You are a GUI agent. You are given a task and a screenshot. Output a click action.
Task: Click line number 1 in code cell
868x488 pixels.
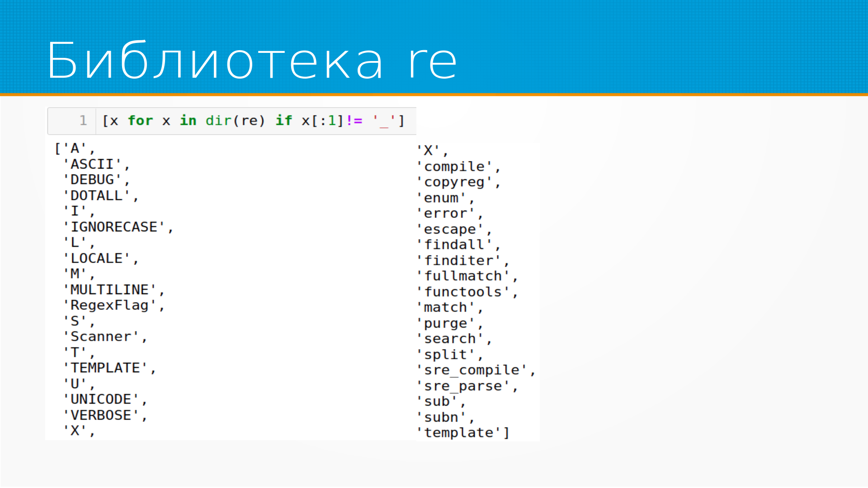83,121
